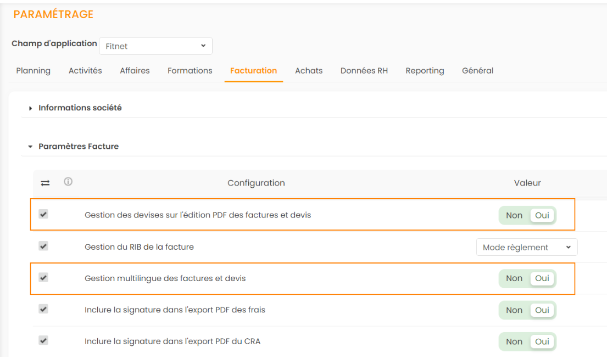Toggle checkbox for Gestion multilingue row

pos(44,278)
